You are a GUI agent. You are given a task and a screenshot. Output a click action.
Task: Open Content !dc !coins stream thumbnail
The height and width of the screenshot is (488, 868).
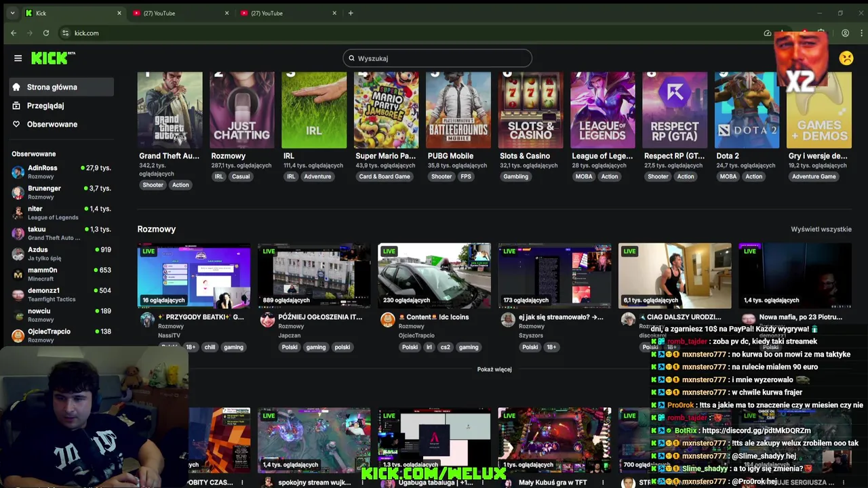434,276
